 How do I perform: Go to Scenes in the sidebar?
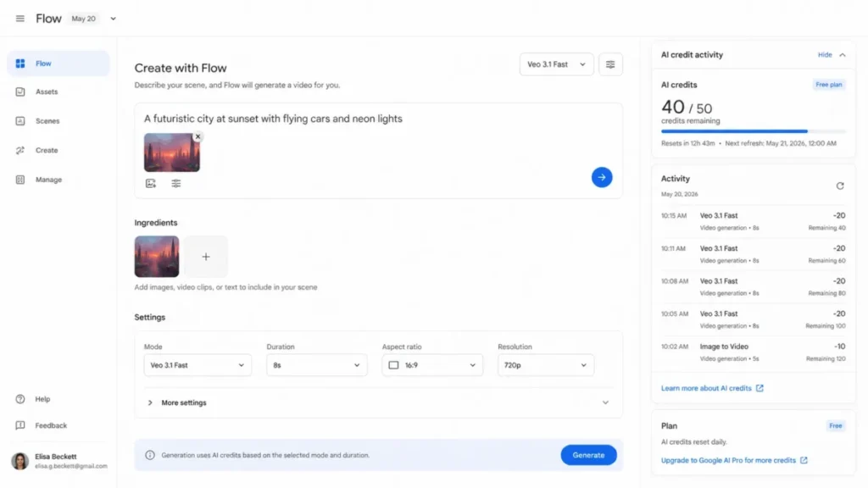[58, 121]
